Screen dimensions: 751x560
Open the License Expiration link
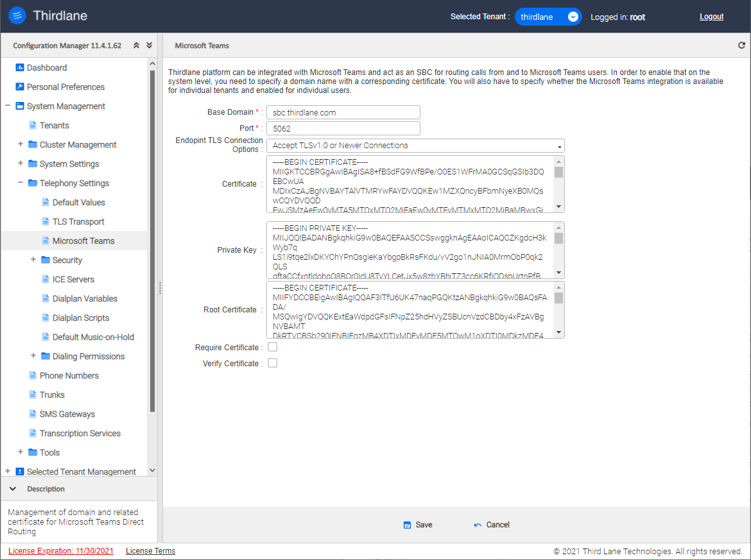tap(61, 551)
